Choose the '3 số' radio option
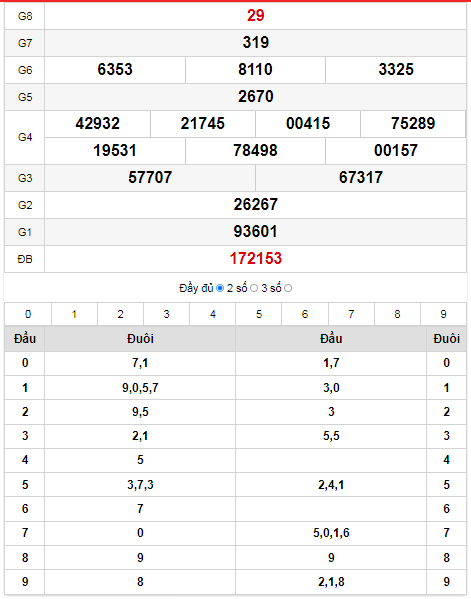The image size is (471, 599). point(288,288)
